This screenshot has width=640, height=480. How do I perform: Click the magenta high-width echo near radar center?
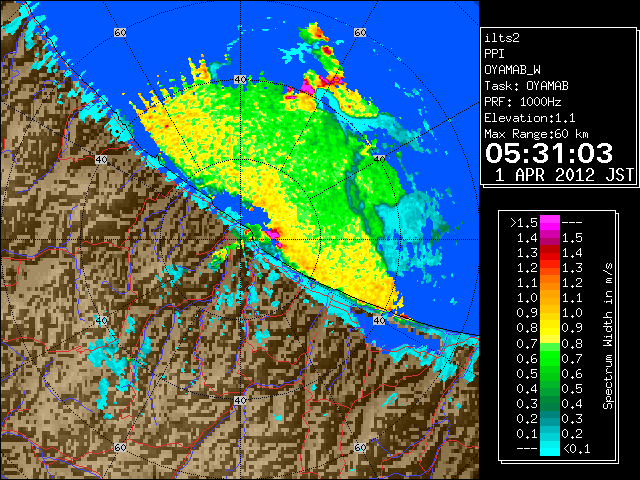tap(272, 234)
